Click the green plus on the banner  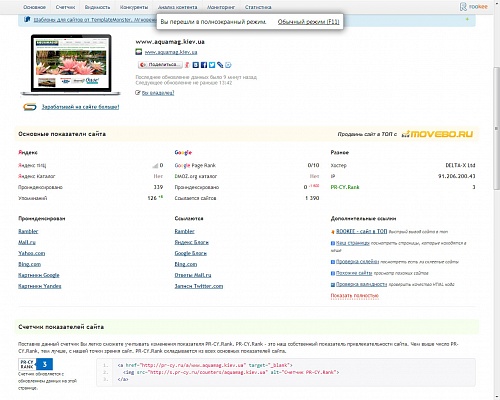467,19
